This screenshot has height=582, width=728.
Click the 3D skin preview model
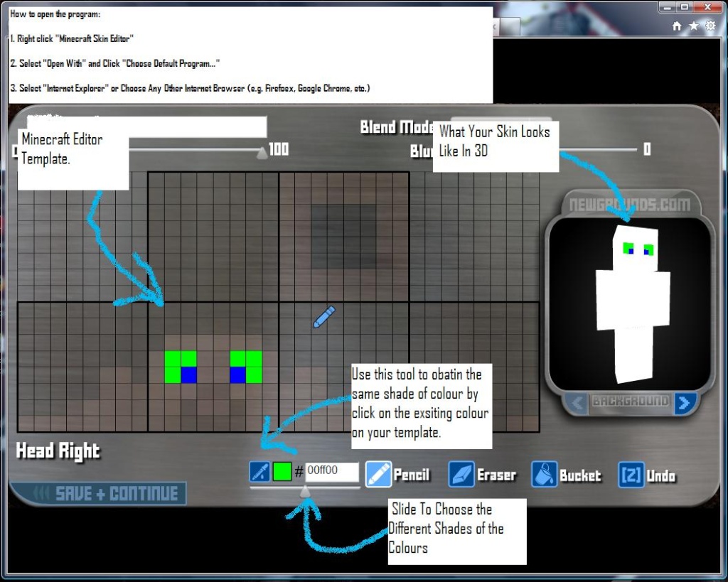click(x=632, y=304)
